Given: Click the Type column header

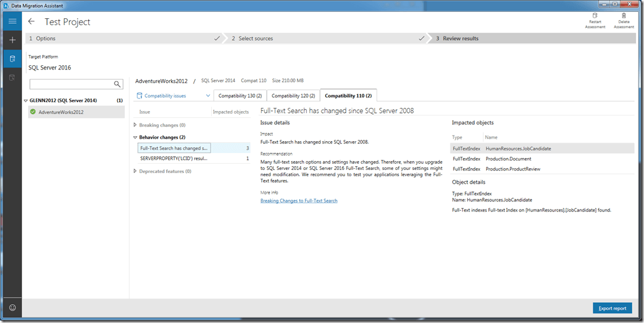Looking at the screenshot, I should pyautogui.click(x=457, y=137).
